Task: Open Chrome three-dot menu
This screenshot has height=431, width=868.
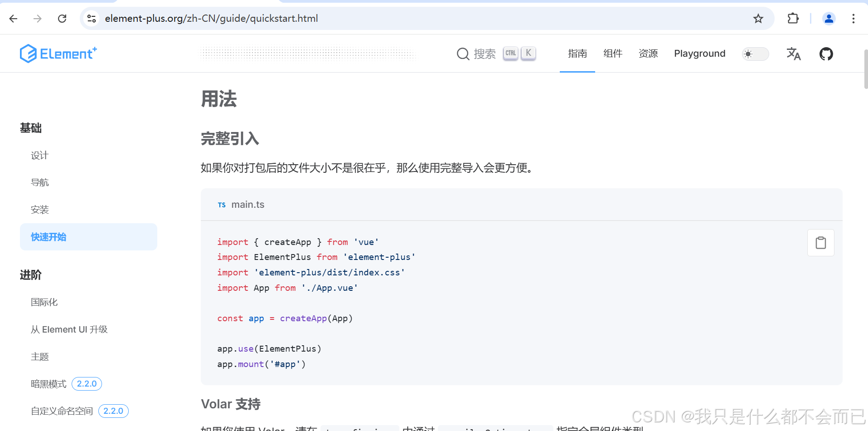Action: [853, 19]
